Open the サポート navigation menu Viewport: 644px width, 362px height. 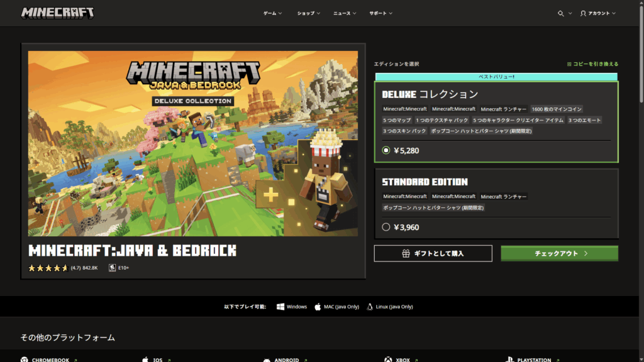click(380, 14)
